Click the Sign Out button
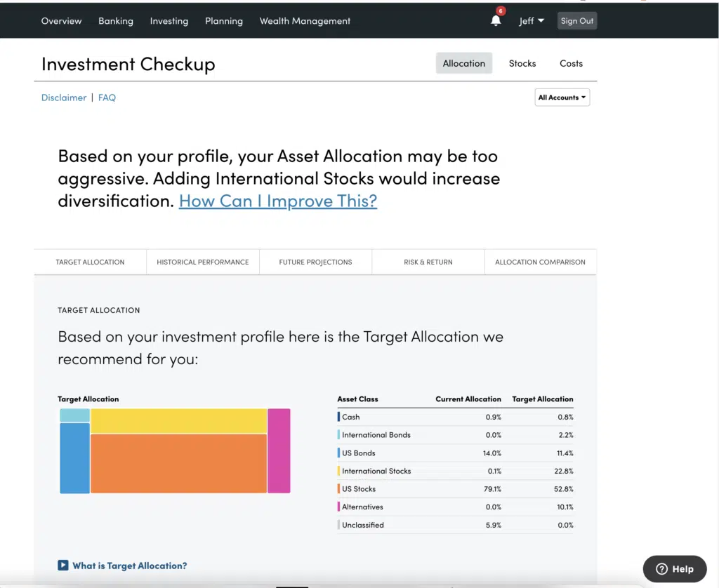Viewport: 719px width, 588px height. [x=577, y=21]
